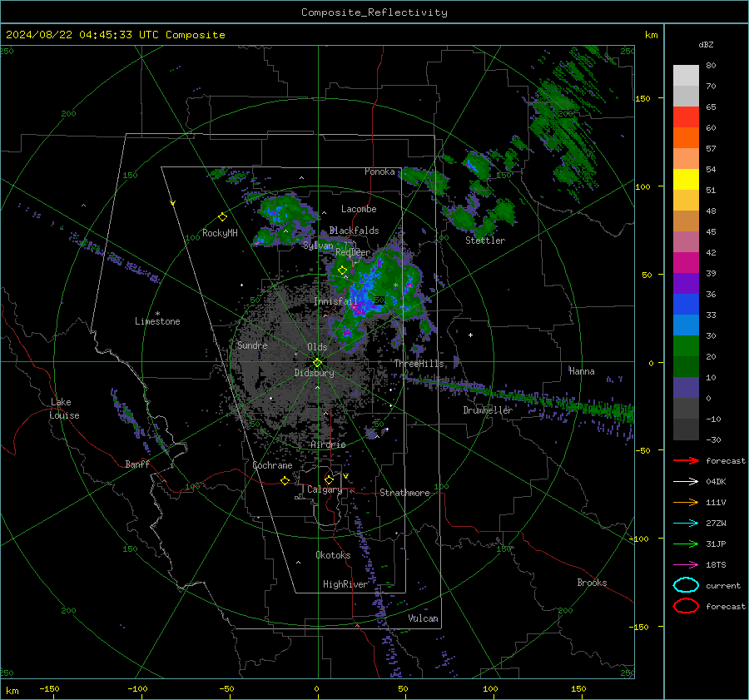The width and height of the screenshot is (749, 700).
Task: Click the cyan 27ZW arrow legend icon
Action: pos(686,524)
